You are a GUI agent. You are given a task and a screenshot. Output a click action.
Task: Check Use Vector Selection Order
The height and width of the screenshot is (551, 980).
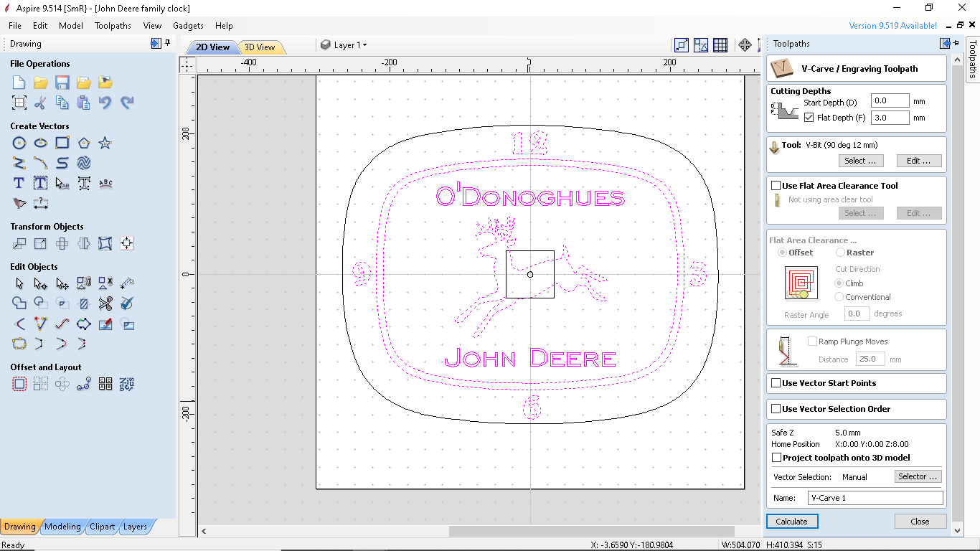click(x=776, y=409)
